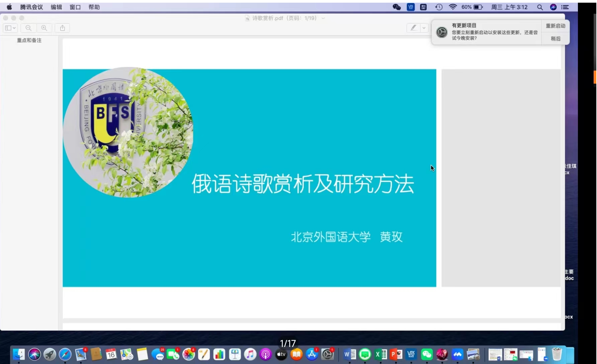Image resolution: width=597 pixels, height=364 pixels.
Task: Click the zoom in magnifier in Preview toolbar
Action: click(x=44, y=28)
